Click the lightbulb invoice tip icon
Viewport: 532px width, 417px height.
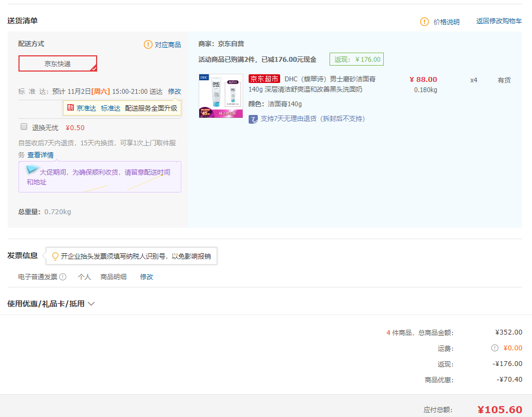[55, 256]
